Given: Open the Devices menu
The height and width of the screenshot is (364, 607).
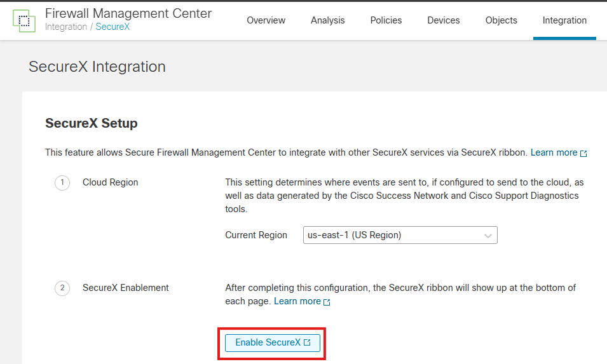Looking at the screenshot, I should click(x=443, y=20).
